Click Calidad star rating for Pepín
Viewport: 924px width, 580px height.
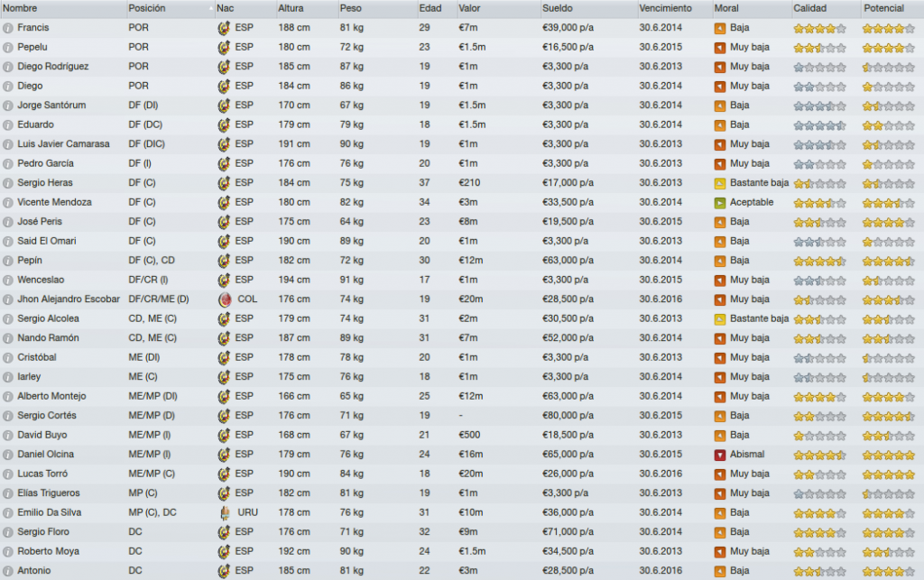tap(819, 261)
